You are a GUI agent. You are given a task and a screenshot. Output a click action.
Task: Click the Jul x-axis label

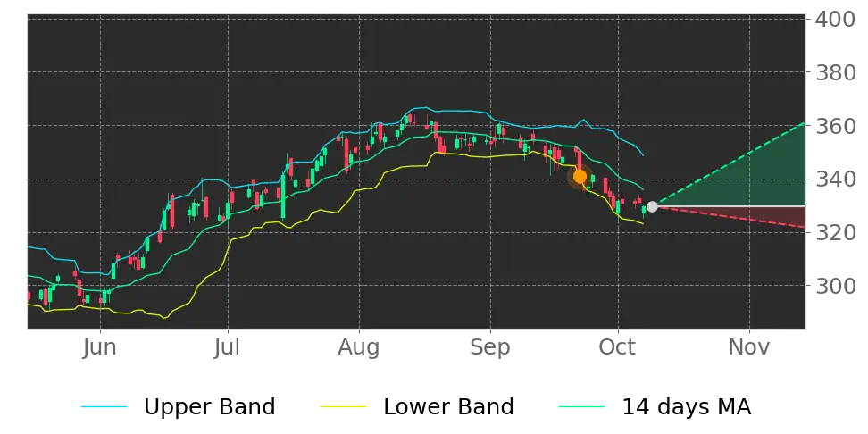(228, 347)
